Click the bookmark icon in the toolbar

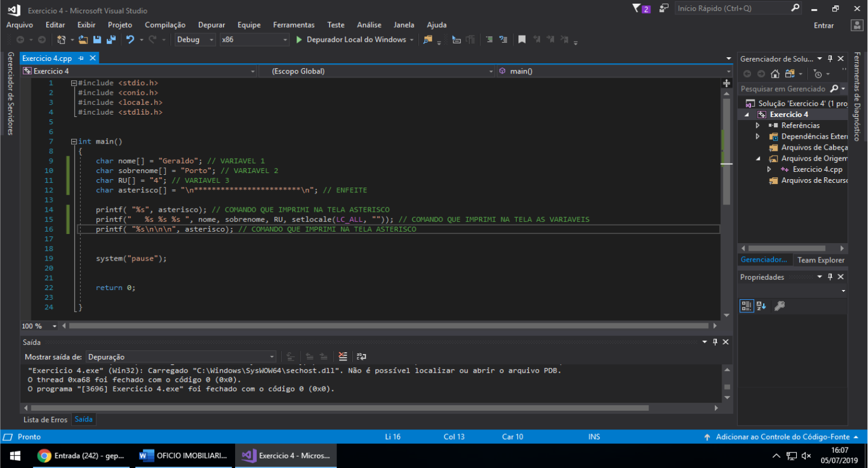point(522,40)
